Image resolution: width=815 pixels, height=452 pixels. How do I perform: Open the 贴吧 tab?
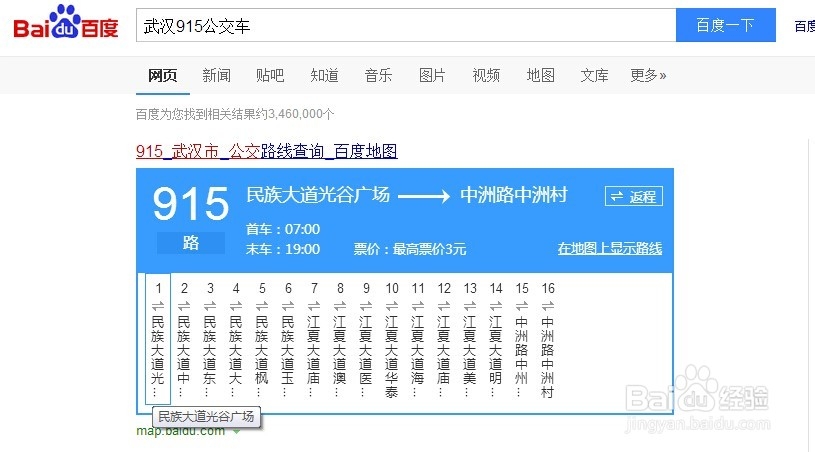(x=270, y=76)
